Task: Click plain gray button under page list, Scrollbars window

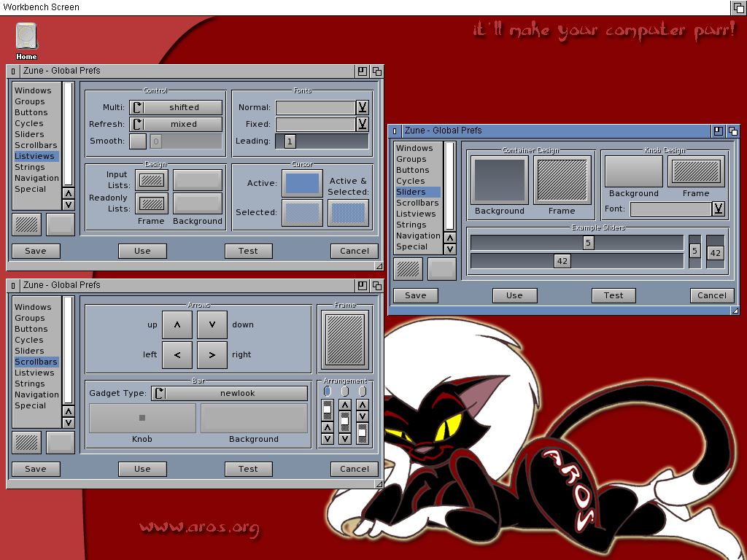Action: coord(61,443)
